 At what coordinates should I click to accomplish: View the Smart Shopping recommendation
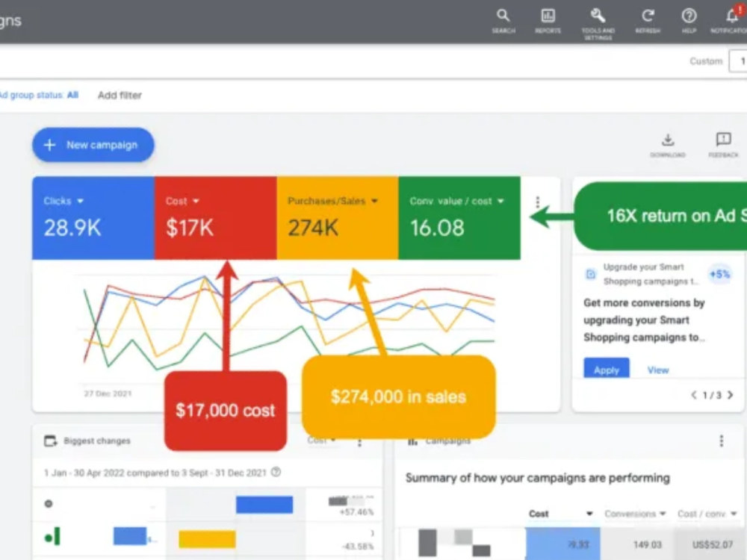point(658,370)
